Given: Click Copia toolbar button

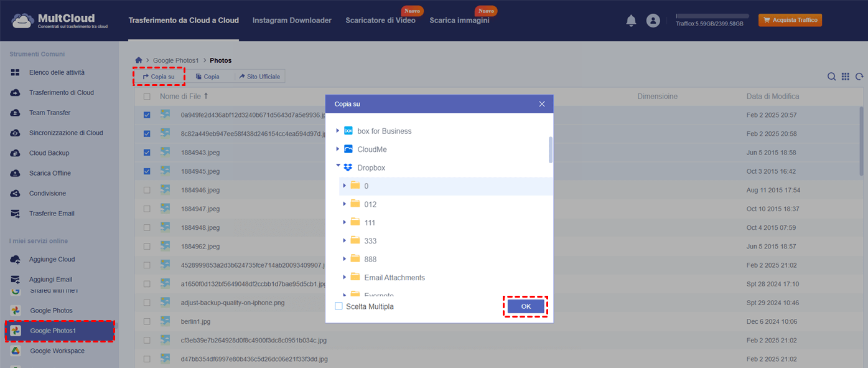Looking at the screenshot, I should click(x=208, y=77).
